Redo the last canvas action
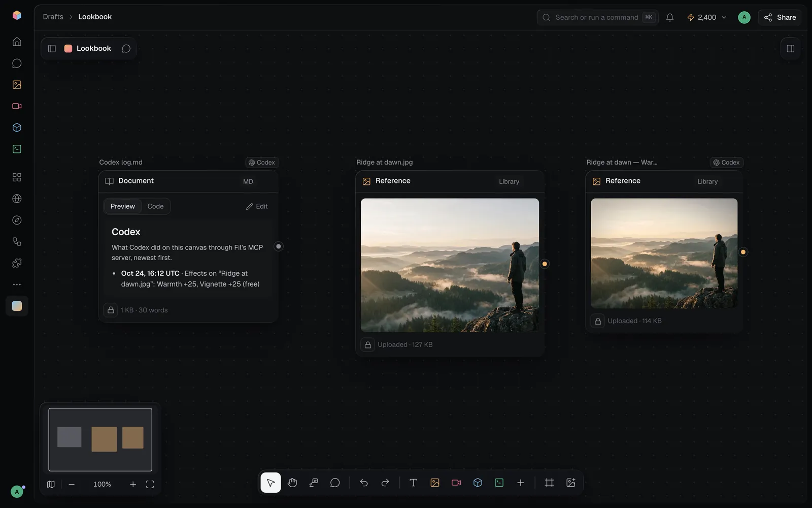 [x=385, y=483]
